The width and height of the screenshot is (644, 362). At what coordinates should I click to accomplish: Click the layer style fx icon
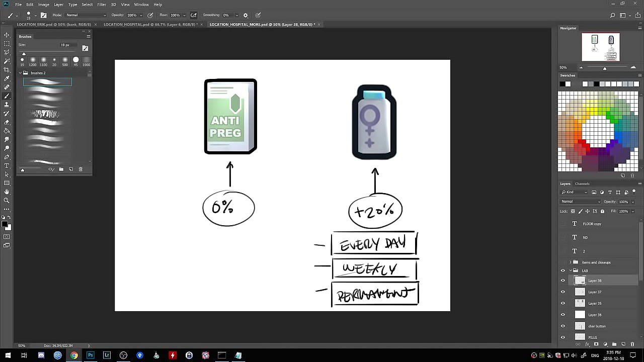point(587,344)
